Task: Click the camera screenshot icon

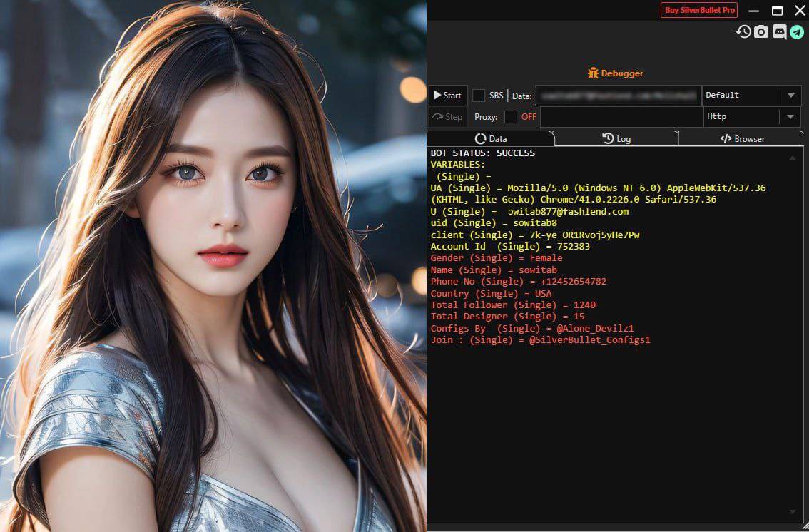Action: [x=761, y=32]
